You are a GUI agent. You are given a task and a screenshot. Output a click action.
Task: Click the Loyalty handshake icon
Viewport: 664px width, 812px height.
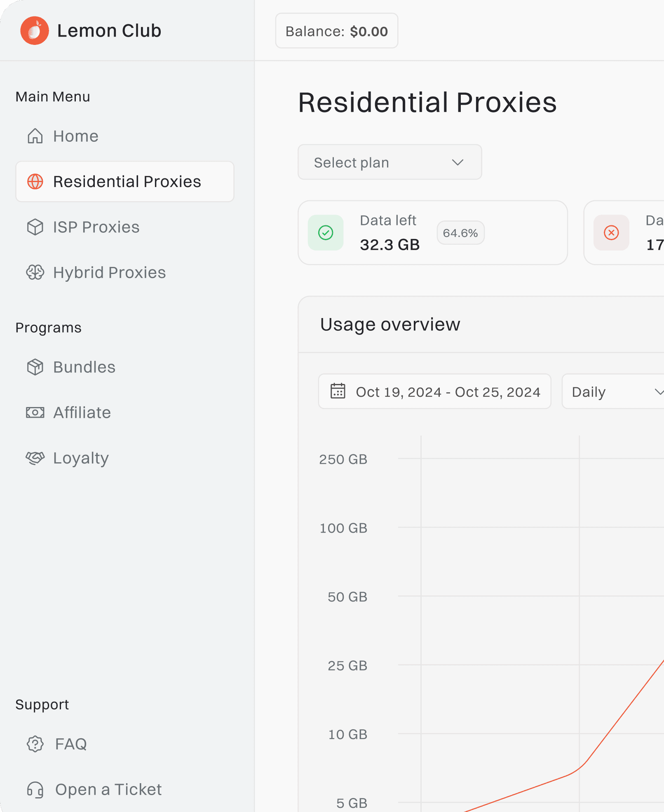tap(35, 458)
